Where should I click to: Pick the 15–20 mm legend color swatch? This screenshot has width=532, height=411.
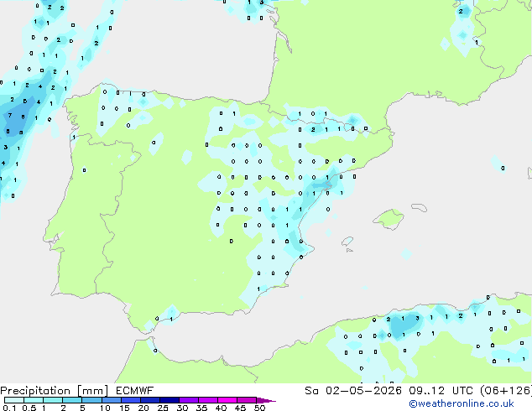130,400
